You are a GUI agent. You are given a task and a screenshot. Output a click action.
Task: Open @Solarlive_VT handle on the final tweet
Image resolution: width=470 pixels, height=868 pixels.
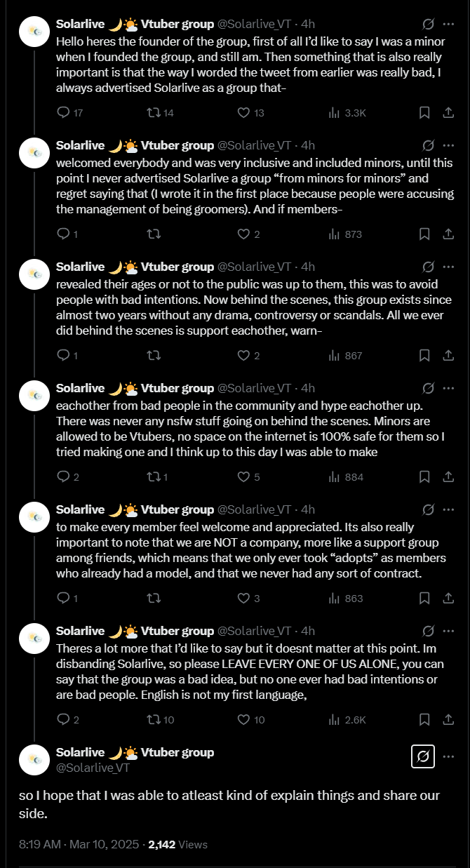click(93, 767)
